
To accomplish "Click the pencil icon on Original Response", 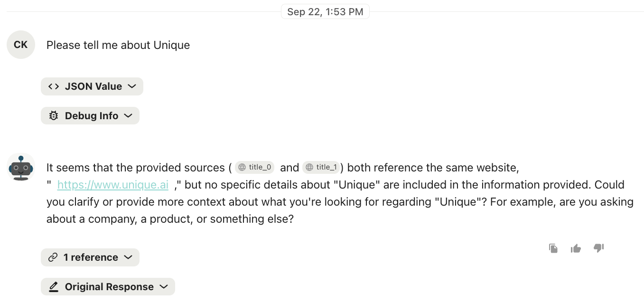I will [x=54, y=287].
